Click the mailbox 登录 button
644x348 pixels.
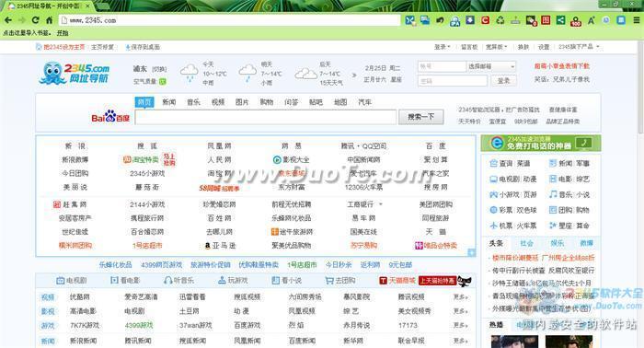pyautogui.click(x=503, y=80)
